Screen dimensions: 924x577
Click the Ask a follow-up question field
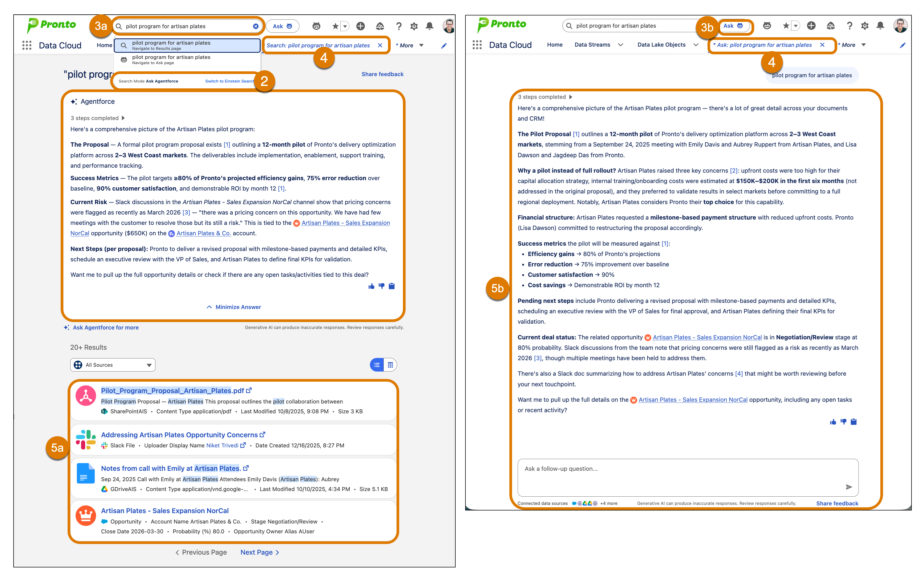pos(688,477)
